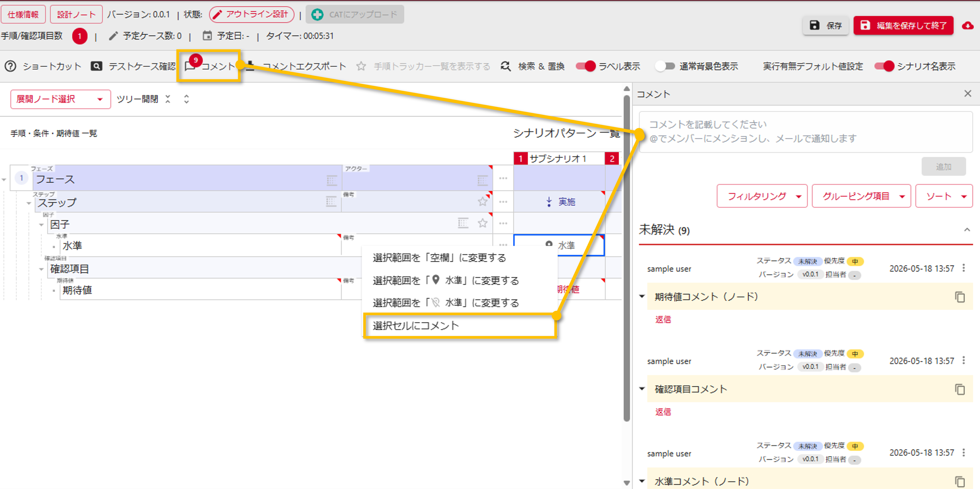
Task: Click the pencil icon beside 予定ケース数
Action: [113, 36]
